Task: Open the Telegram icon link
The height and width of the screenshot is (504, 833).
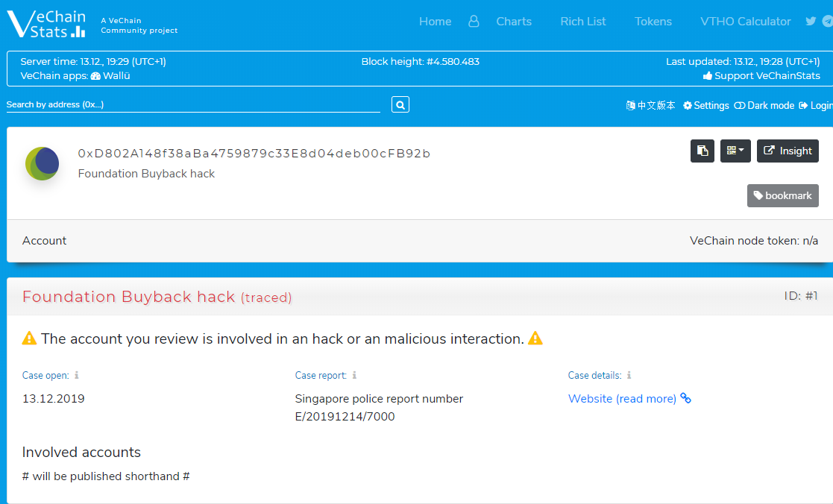Action: pyautogui.click(x=827, y=21)
